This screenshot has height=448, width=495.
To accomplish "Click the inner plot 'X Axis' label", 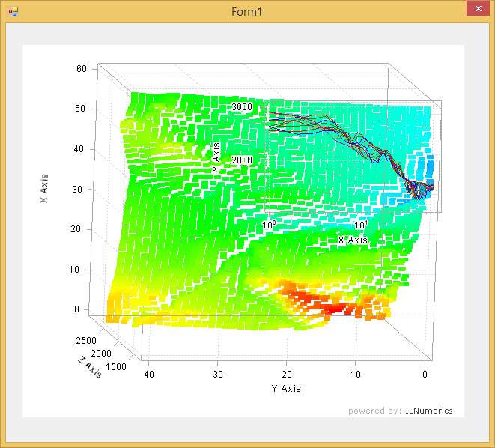I will (x=353, y=240).
